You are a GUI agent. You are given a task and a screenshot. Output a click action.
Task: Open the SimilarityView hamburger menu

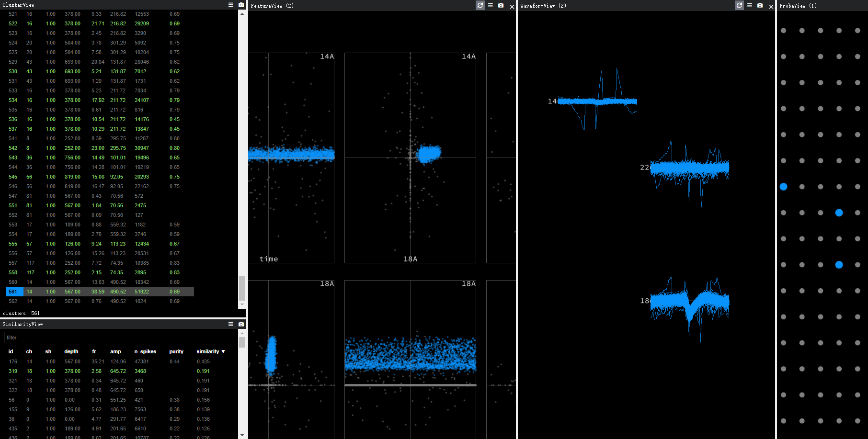(231, 324)
